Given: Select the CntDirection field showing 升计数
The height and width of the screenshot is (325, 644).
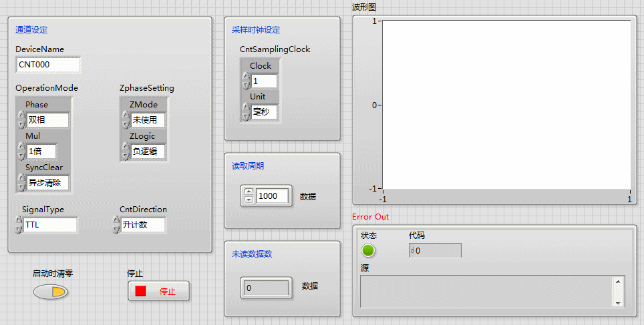Looking at the screenshot, I should pos(142,225).
